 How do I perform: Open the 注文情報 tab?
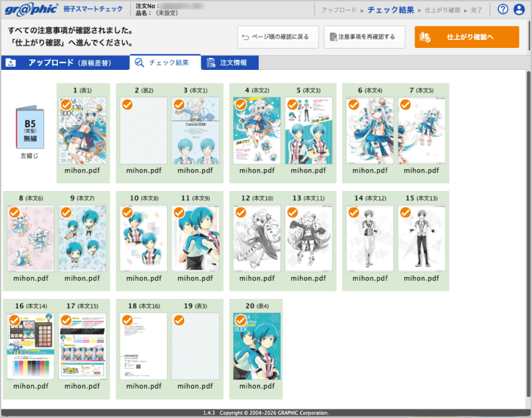tap(229, 63)
